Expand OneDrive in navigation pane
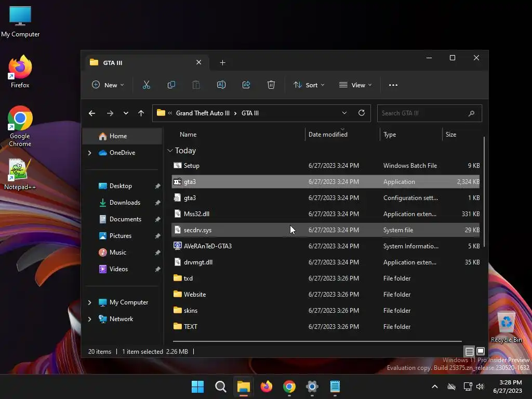This screenshot has width=532, height=399. pyautogui.click(x=90, y=153)
